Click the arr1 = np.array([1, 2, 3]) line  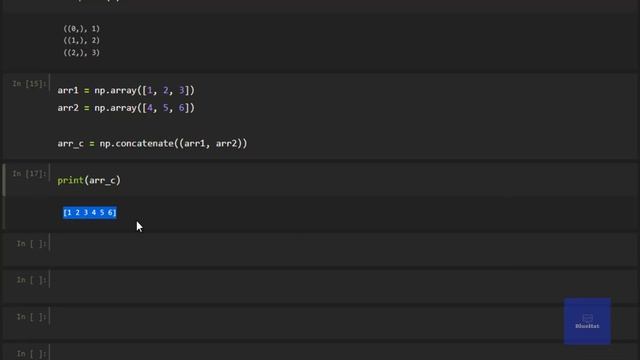coord(126,90)
